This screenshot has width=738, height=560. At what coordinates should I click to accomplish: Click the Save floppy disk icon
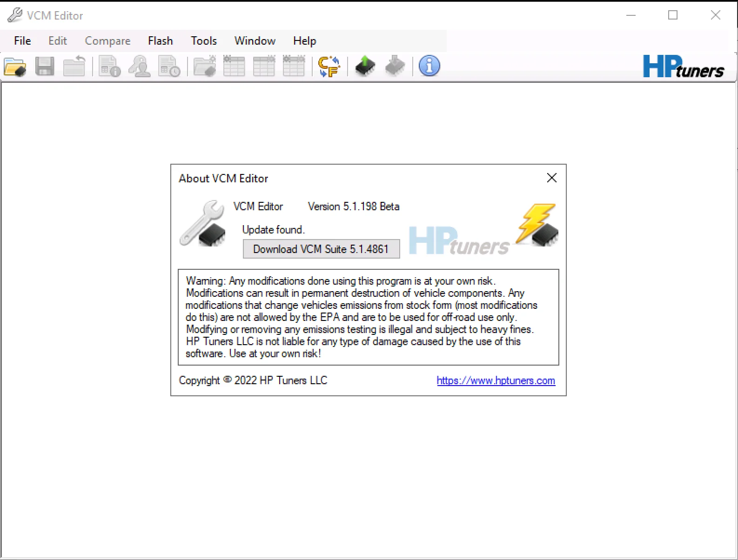(x=45, y=67)
